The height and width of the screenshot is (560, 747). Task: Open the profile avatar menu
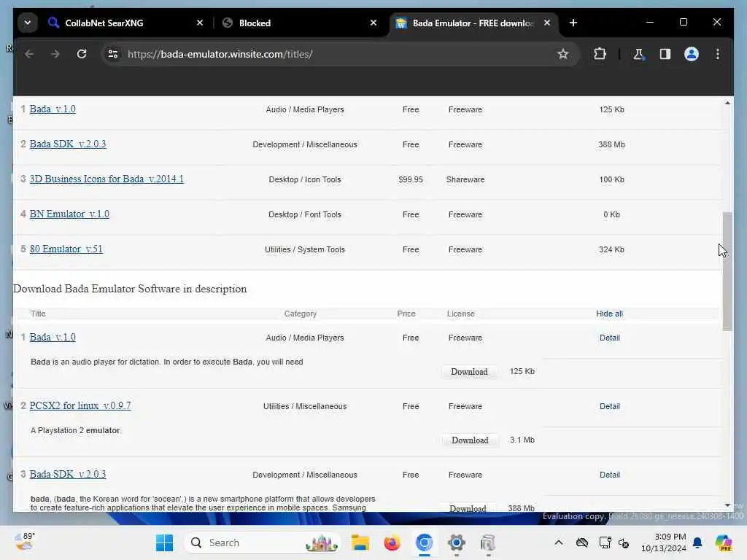[692, 54]
